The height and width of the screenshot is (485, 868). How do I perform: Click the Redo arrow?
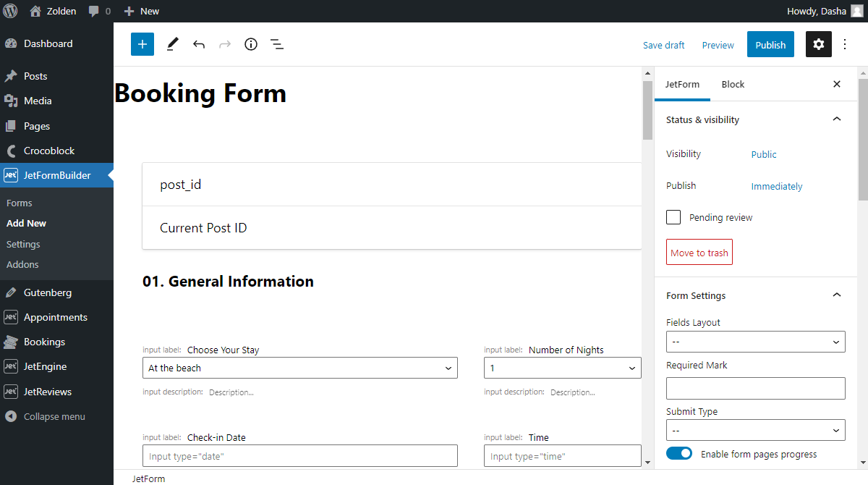[x=224, y=44]
